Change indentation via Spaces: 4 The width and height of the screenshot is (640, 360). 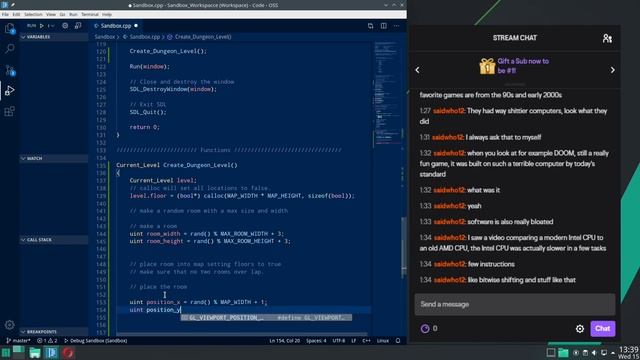coord(316,340)
